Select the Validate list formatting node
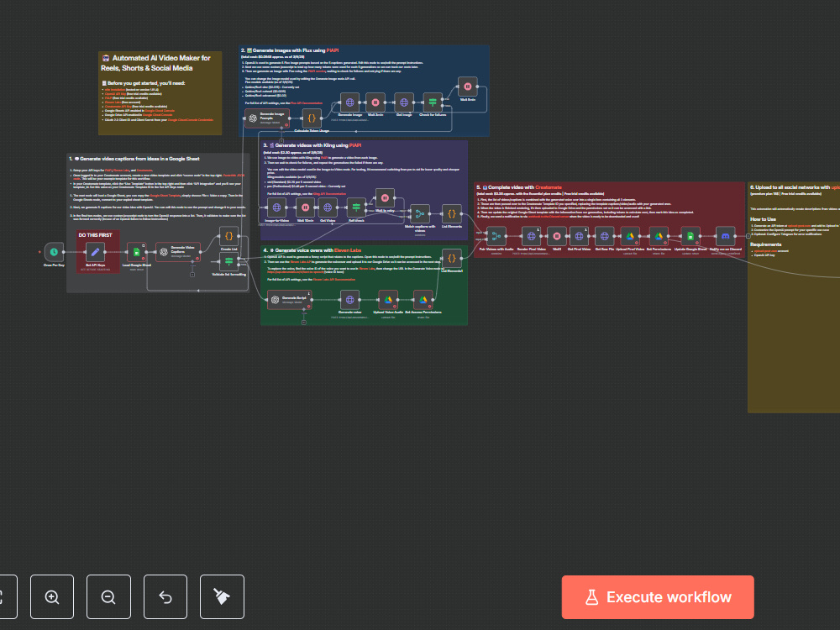Image resolution: width=840 pixels, height=630 pixels. click(228, 261)
